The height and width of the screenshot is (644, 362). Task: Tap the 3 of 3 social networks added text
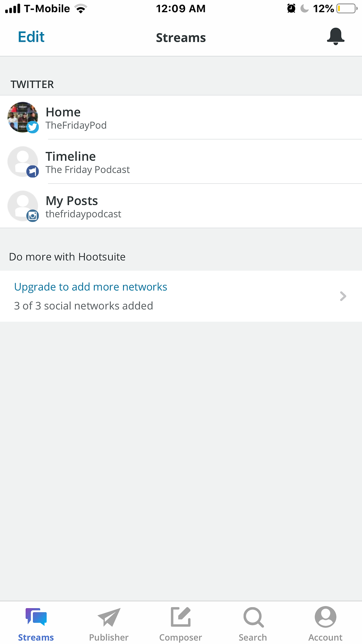tap(83, 306)
